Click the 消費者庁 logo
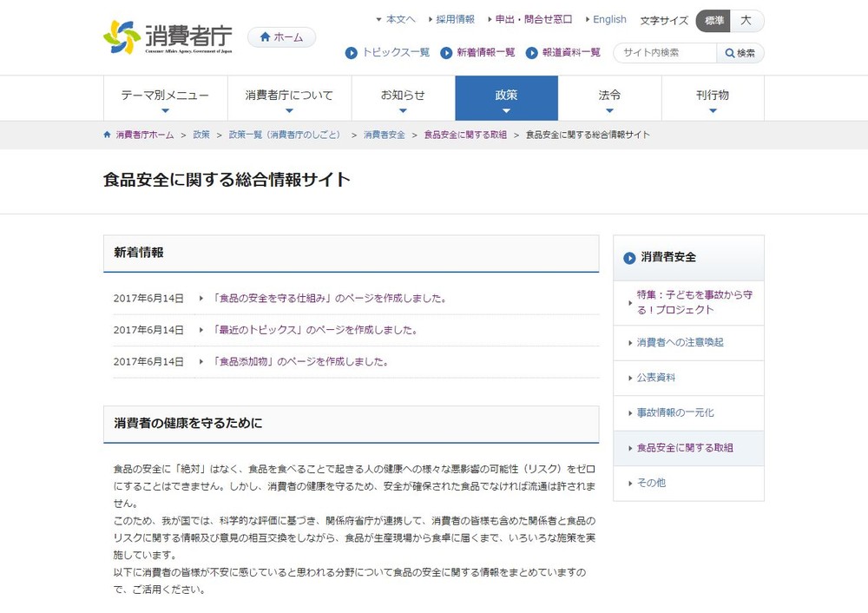This screenshot has height=613, width=868. (x=168, y=35)
